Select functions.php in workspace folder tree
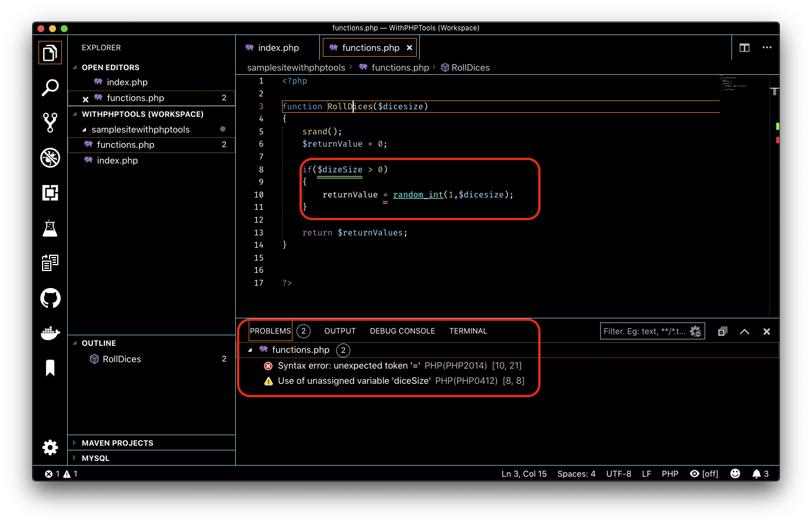This screenshot has height=524, width=812. pos(152,145)
